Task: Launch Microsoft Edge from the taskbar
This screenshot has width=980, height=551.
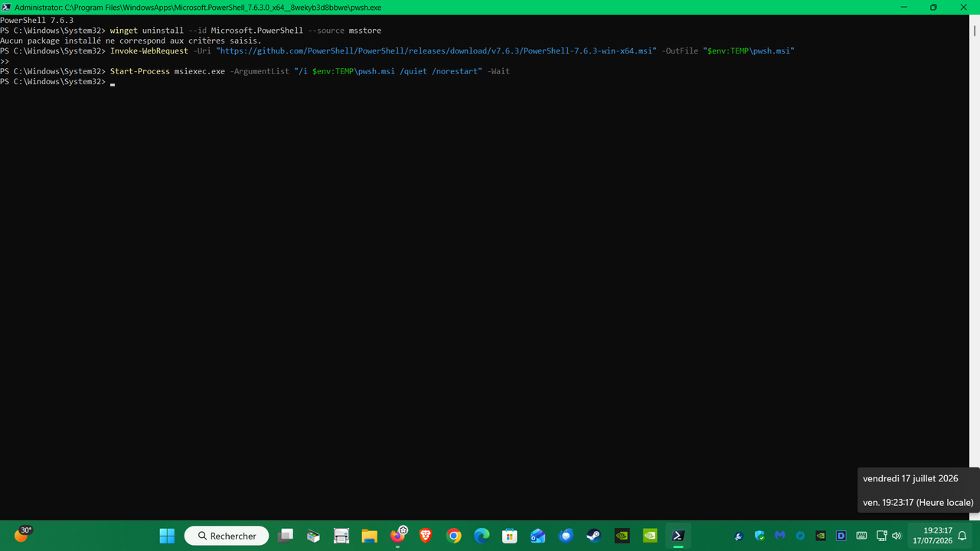Action: (x=482, y=536)
